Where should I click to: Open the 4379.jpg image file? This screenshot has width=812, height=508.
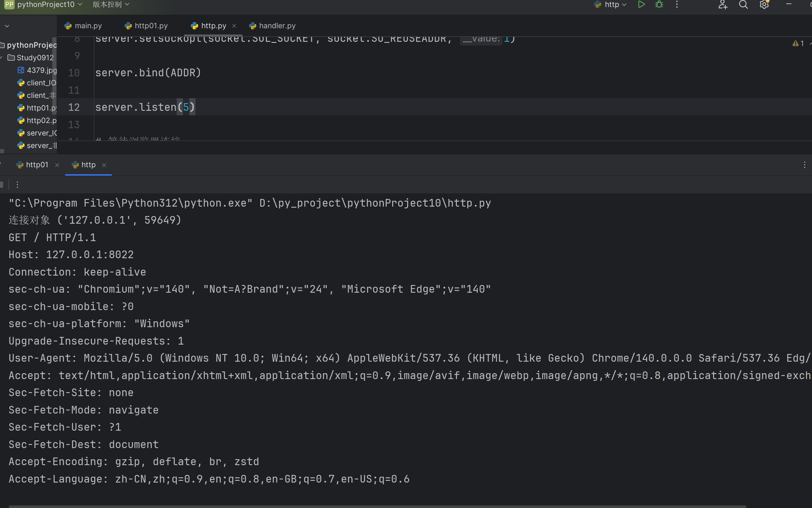click(37, 70)
